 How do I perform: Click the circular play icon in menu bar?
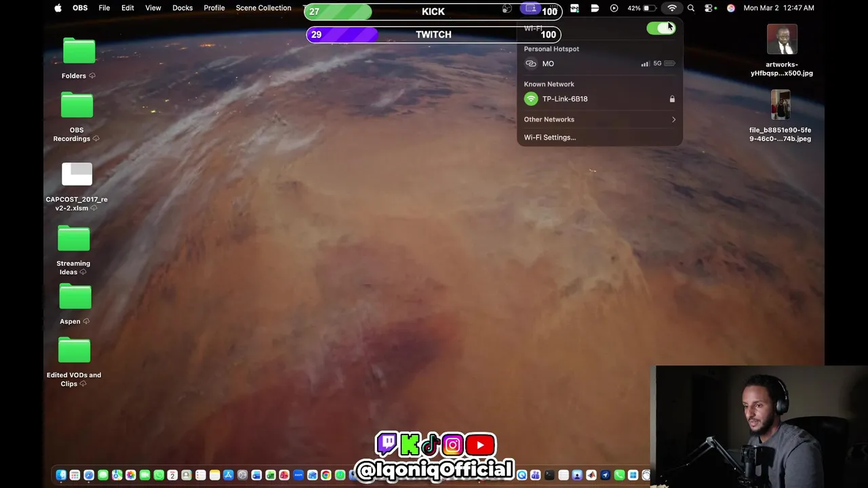pyautogui.click(x=614, y=8)
